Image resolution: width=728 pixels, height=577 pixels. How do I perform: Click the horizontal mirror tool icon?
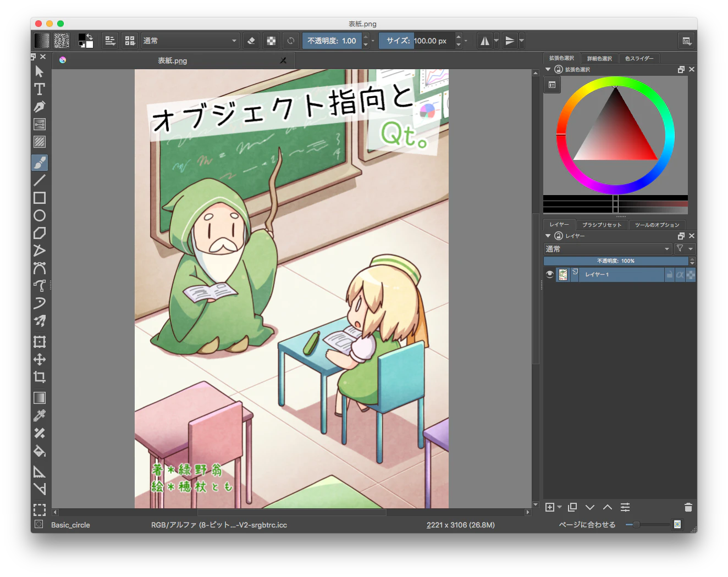coord(485,41)
